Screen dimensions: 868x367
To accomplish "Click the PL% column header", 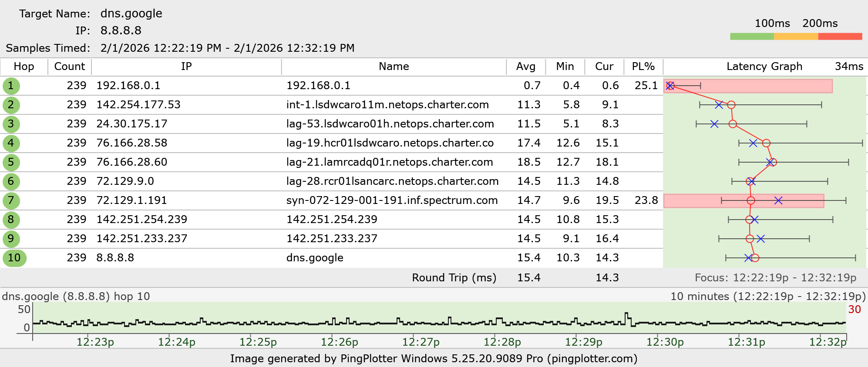I will 643,67.
